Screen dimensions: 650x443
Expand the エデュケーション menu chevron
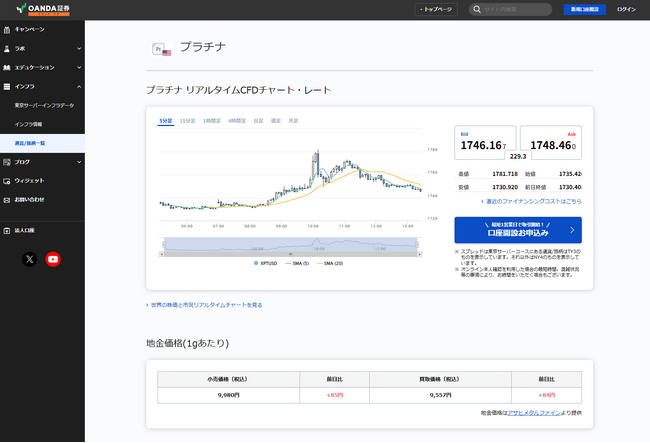click(79, 68)
